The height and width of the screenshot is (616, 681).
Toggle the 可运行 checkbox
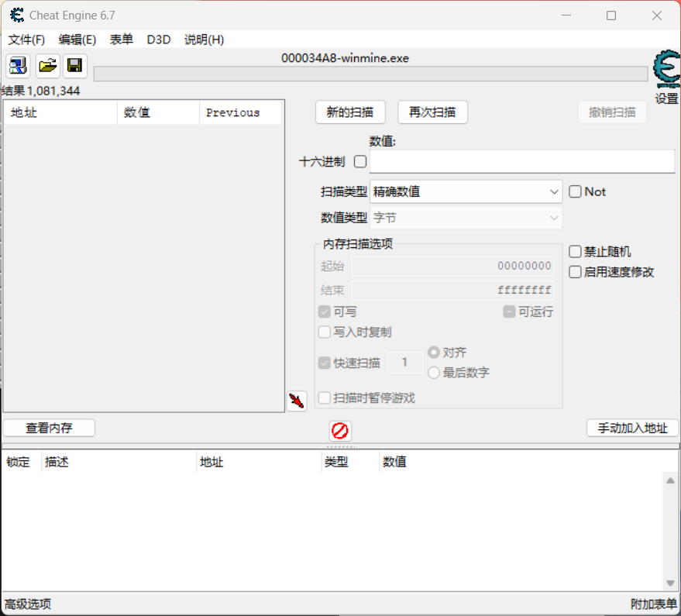[509, 311]
